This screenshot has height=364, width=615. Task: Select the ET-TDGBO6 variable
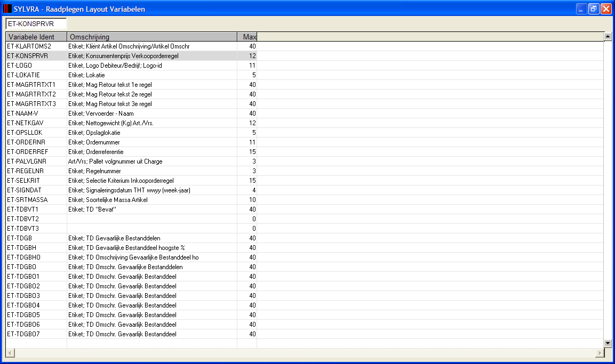[23, 325]
